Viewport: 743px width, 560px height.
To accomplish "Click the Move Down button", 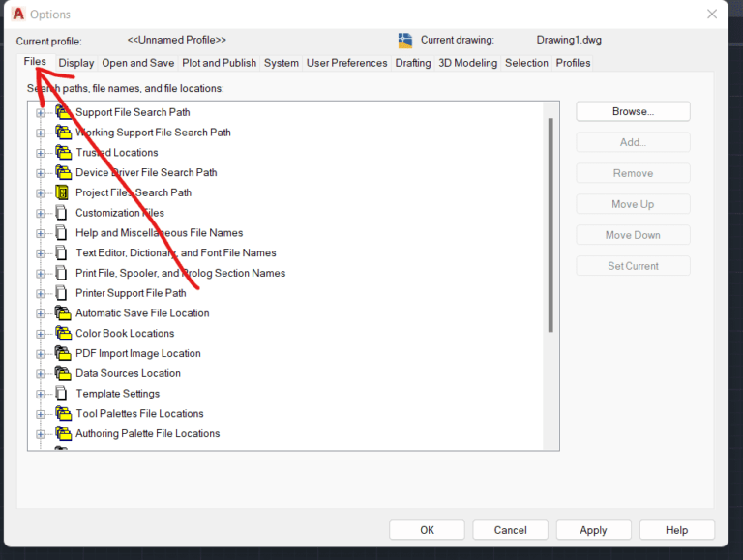I will (x=633, y=235).
